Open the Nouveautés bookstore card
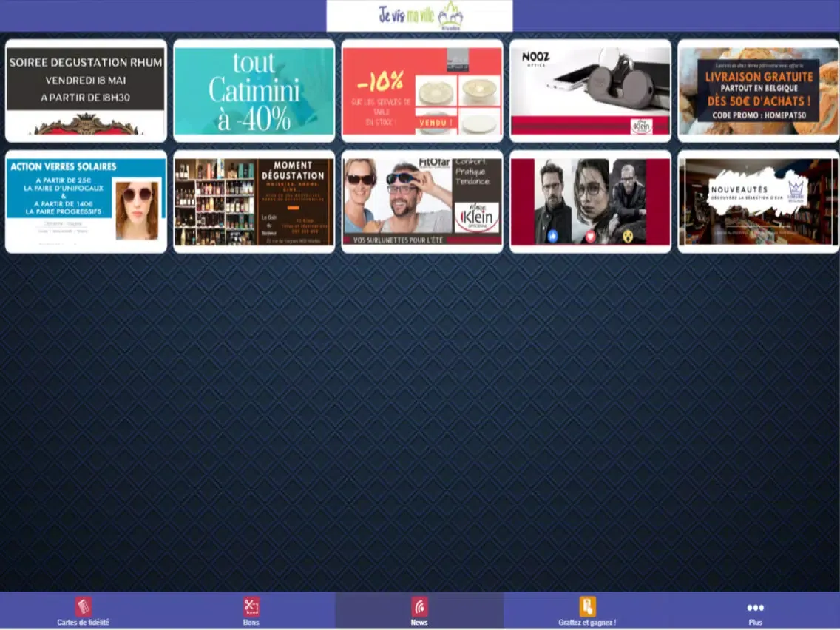This screenshot has height=630, width=840. [x=758, y=201]
